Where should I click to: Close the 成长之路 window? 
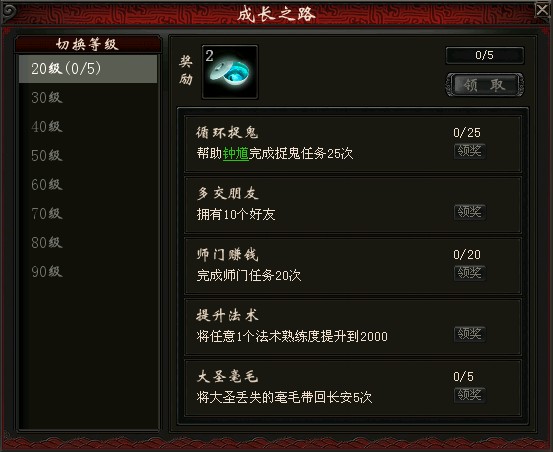543,10
